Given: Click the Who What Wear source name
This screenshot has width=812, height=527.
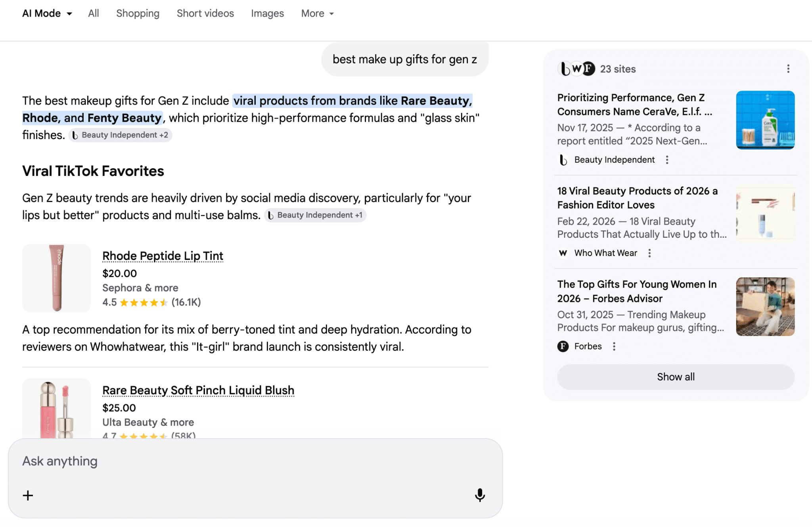Looking at the screenshot, I should click(606, 253).
